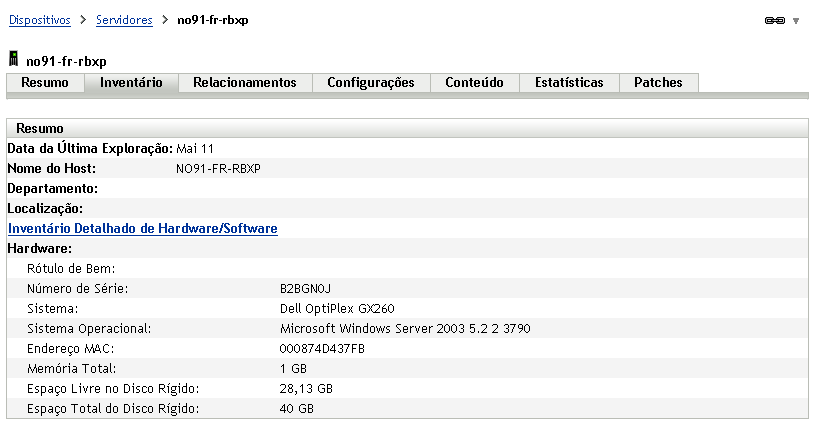Open Inventário Detalhado de Hardware/Software link

(142, 229)
